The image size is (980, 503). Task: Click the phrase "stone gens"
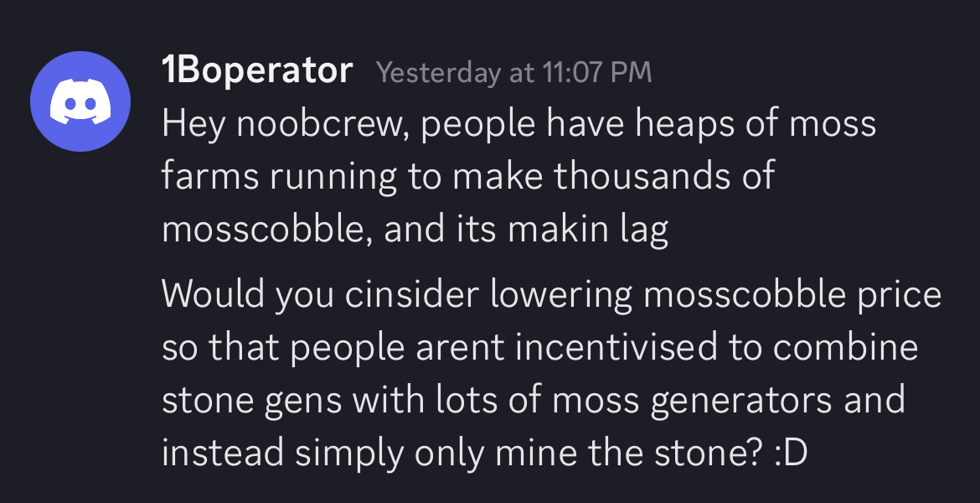[x=252, y=401]
